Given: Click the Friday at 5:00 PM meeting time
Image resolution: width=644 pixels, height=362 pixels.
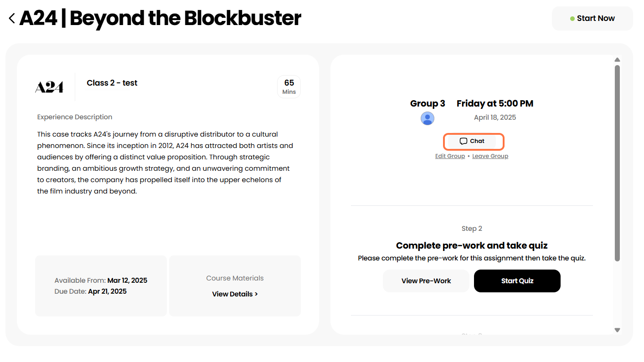Looking at the screenshot, I should 495,103.
